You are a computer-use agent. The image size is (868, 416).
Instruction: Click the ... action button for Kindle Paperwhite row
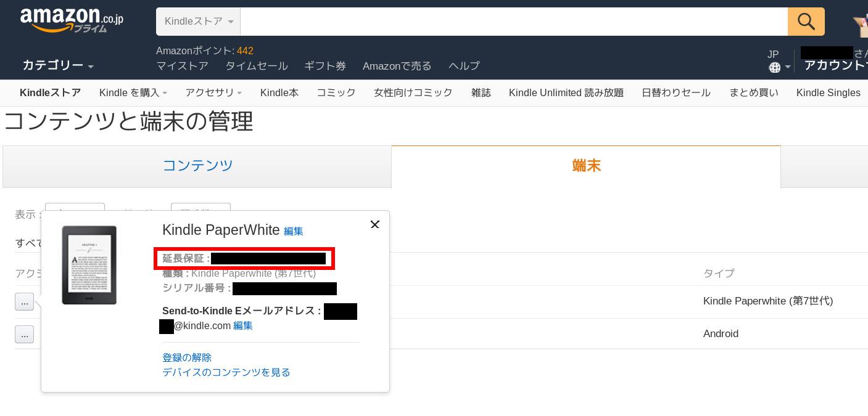[24, 302]
